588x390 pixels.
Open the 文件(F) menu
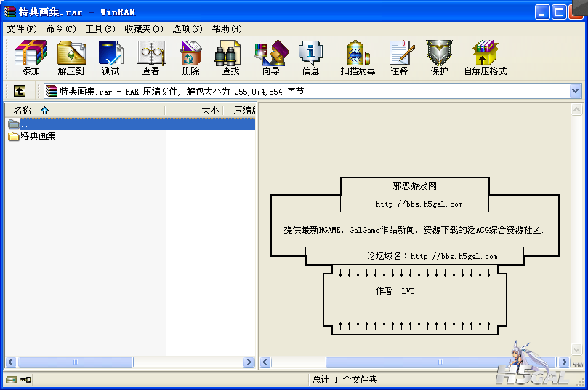(x=21, y=29)
